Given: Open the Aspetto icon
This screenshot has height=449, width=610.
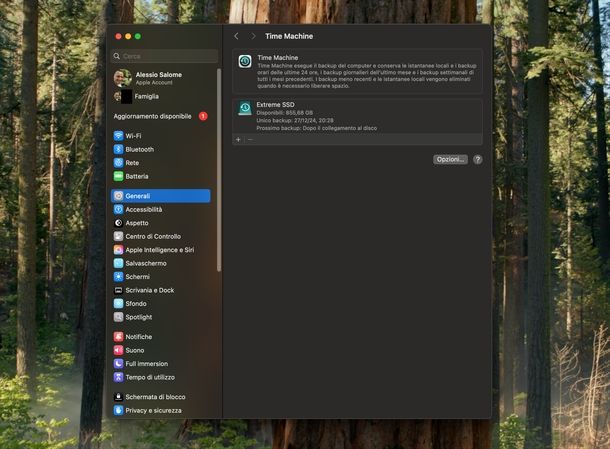Looking at the screenshot, I should point(118,223).
